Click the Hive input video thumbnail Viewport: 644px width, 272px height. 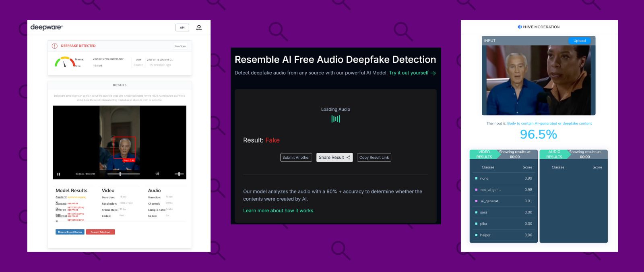pyautogui.click(x=539, y=80)
